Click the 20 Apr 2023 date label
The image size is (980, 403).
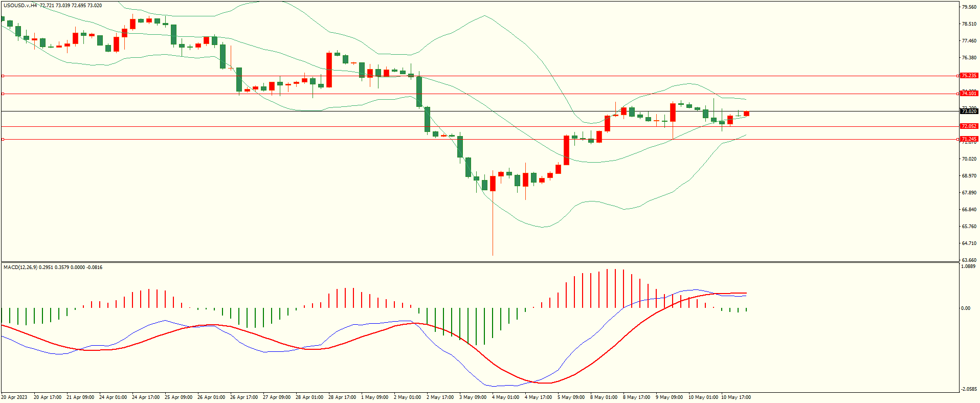pos(14,397)
